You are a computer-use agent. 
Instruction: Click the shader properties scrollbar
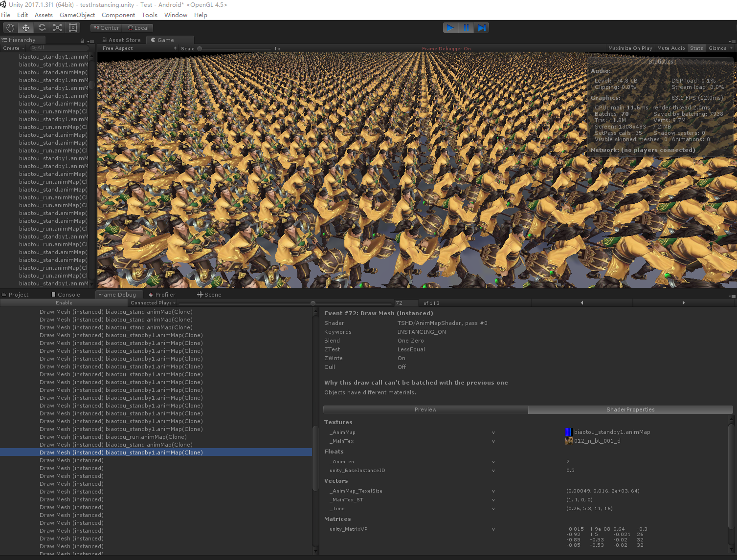[732, 484]
